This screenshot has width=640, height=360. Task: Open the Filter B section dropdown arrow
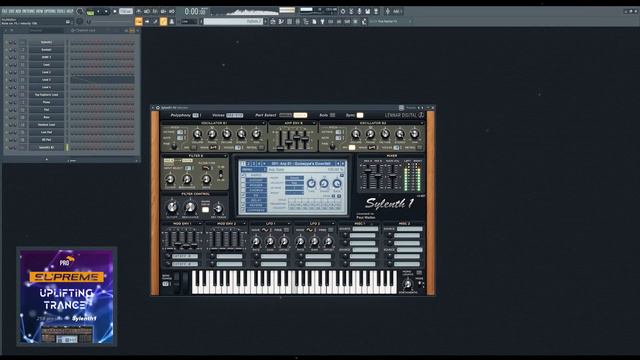(x=225, y=156)
